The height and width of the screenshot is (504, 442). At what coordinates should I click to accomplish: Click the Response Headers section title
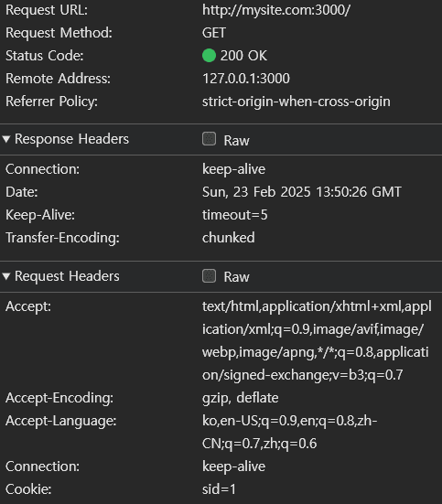71,139
